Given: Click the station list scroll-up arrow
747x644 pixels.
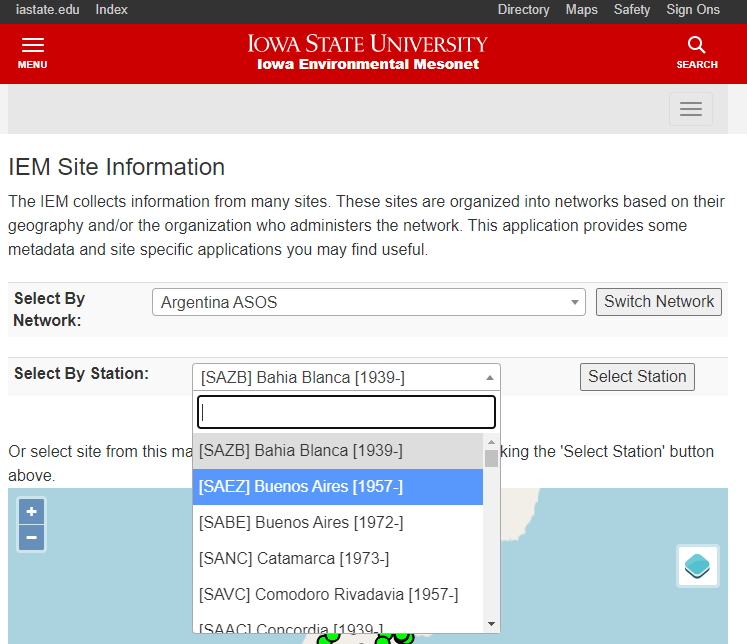Looking at the screenshot, I should 492,443.
